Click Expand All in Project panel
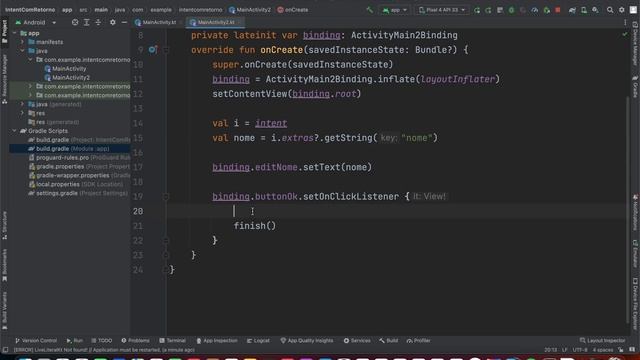 (87, 22)
